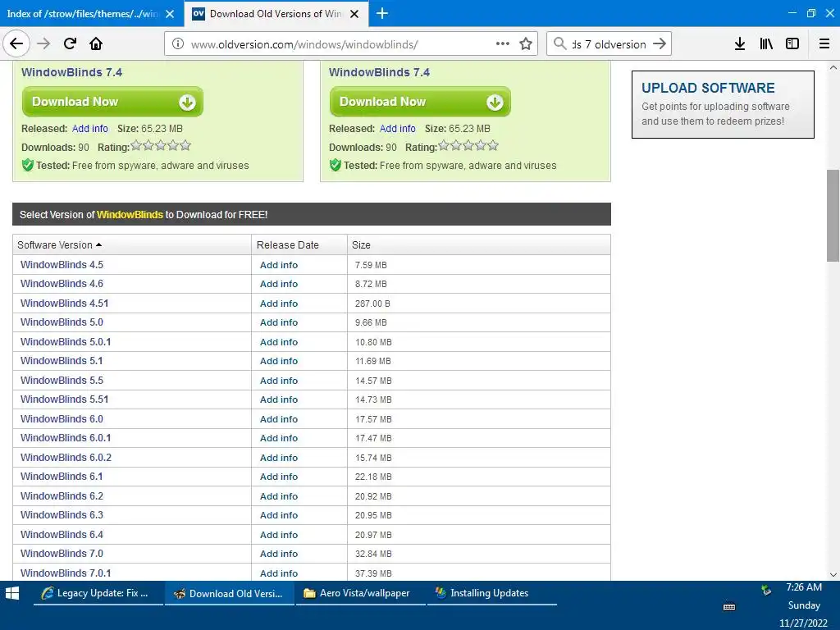Open WindowBlinds 5.51 version link

tap(64, 399)
